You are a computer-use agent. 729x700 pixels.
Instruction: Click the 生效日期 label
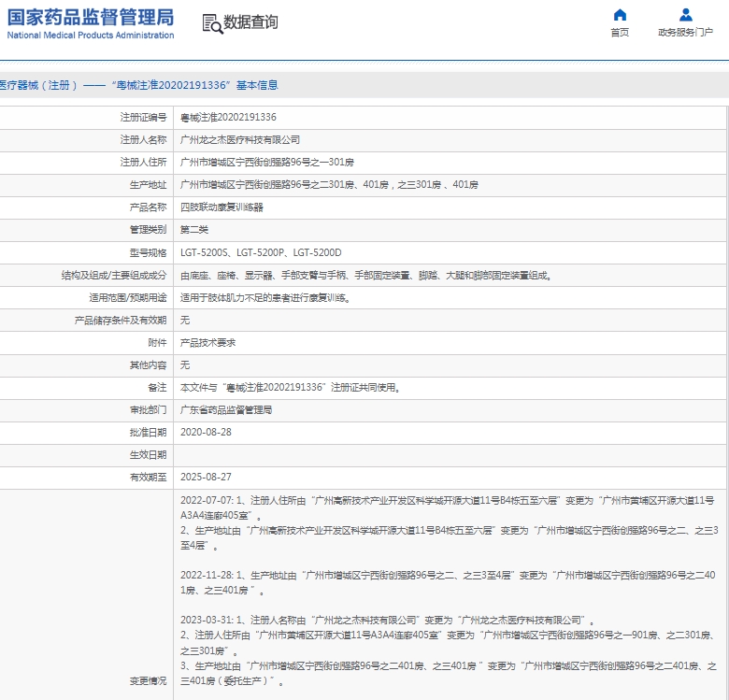coord(148,454)
